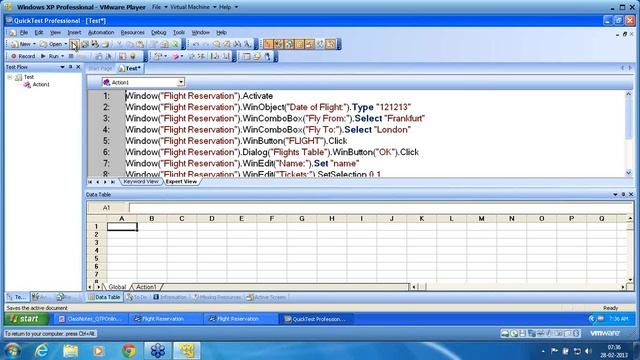Open the Active Screen bottom tab
640x360 pixels.
coord(266,297)
